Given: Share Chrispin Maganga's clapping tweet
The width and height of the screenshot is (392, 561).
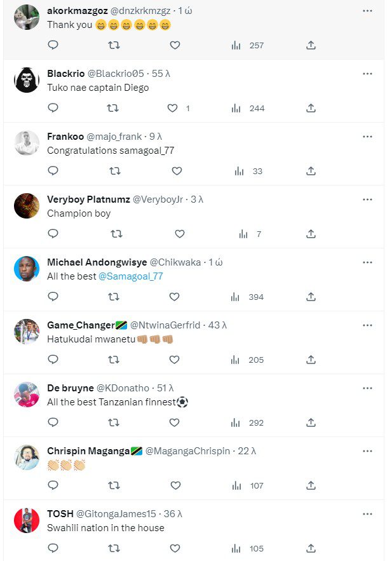Looking at the screenshot, I should [311, 485].
